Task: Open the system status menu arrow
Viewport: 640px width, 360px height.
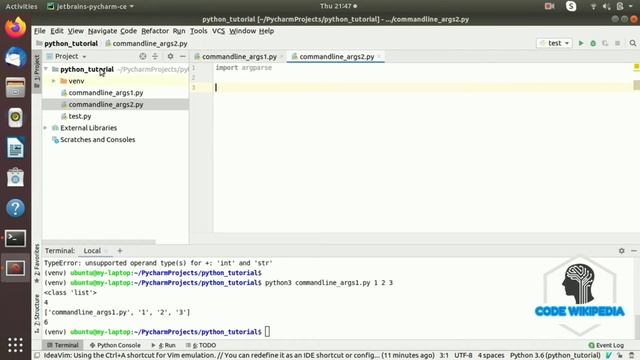Action: tap(631, 6)
